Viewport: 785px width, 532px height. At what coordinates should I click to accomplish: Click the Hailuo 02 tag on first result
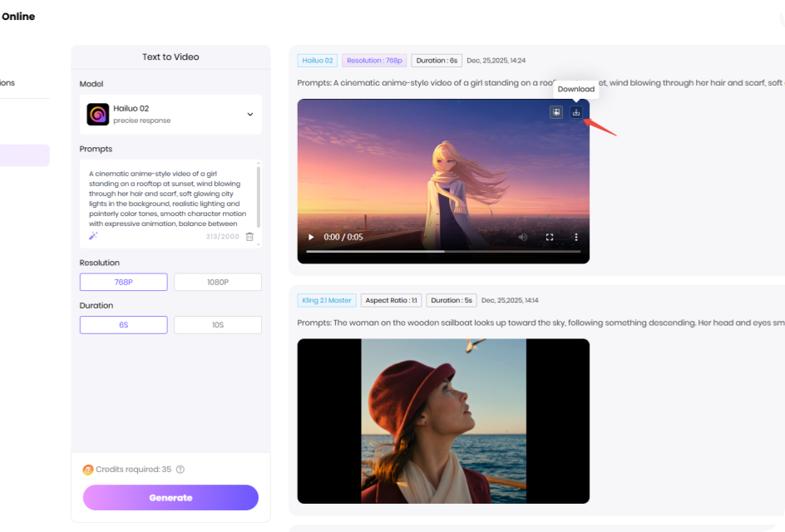318,61
